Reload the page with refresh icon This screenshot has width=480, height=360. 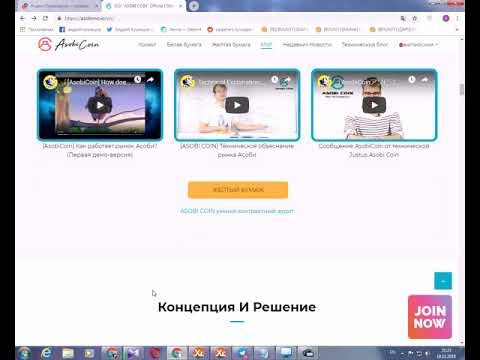[x=45, y=18]
